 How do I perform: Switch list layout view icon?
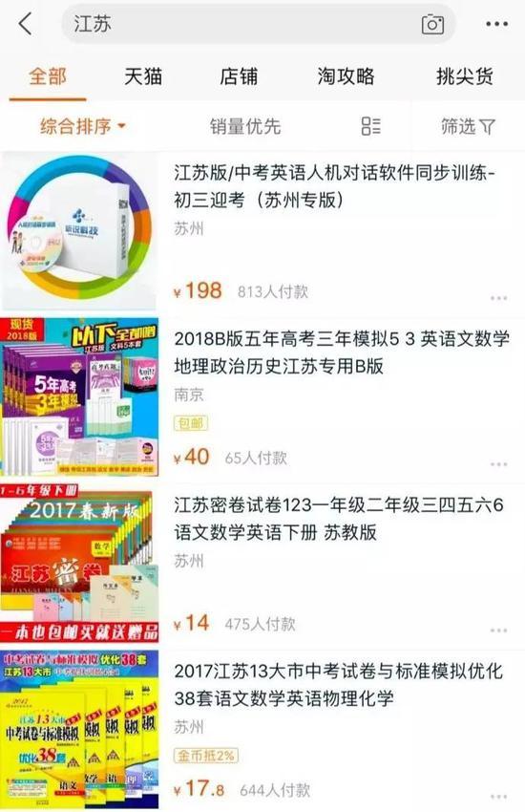(371, 126)
